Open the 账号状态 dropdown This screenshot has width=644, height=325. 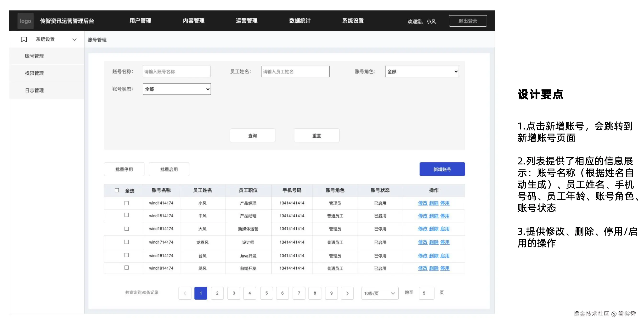point(176,89)
